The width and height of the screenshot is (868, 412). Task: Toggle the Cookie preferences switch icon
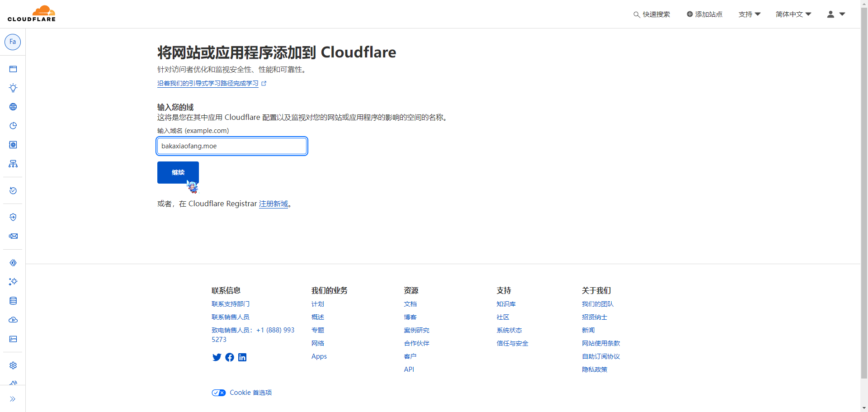pyautogui.click(x=219, y=393)
